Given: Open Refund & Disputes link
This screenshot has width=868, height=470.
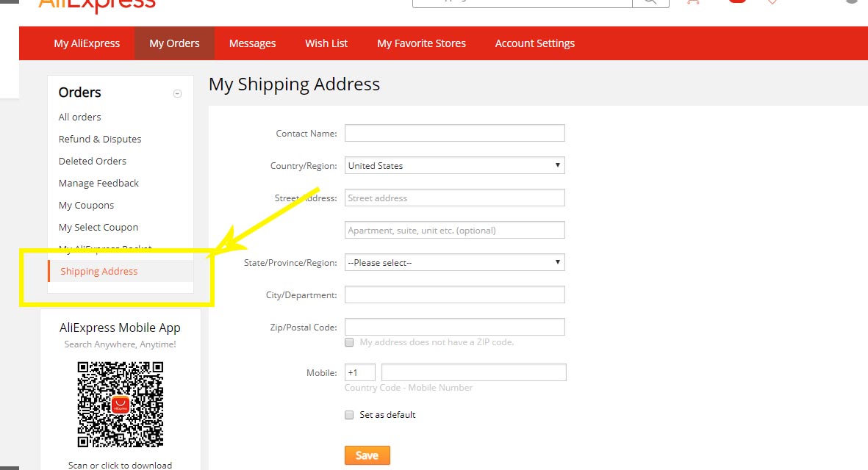Looking at the screenshot, I should [x=100, y=139].
